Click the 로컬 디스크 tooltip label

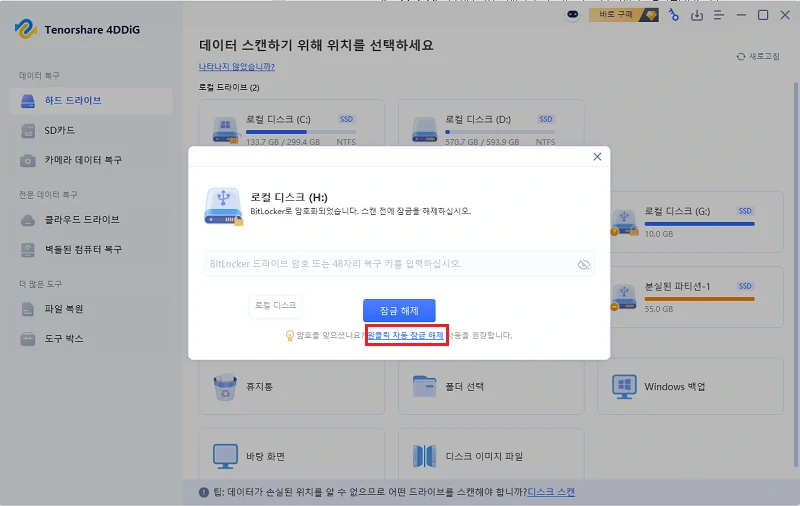click(x=276, y=306)
